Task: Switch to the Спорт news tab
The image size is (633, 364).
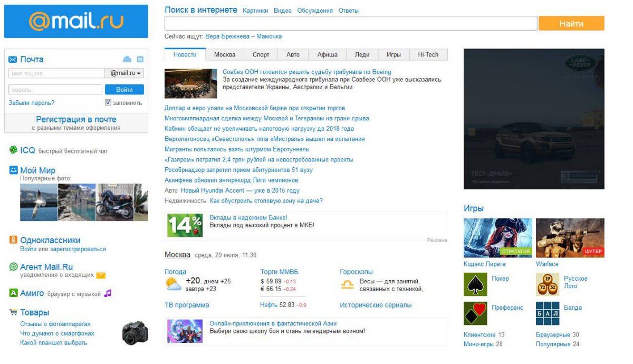Action: point(261,54)
